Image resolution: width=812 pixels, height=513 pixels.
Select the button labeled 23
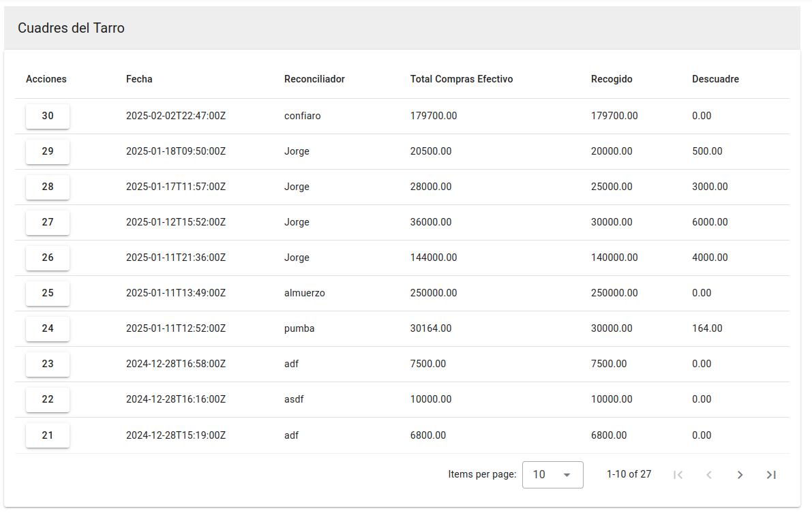(48, 364)
